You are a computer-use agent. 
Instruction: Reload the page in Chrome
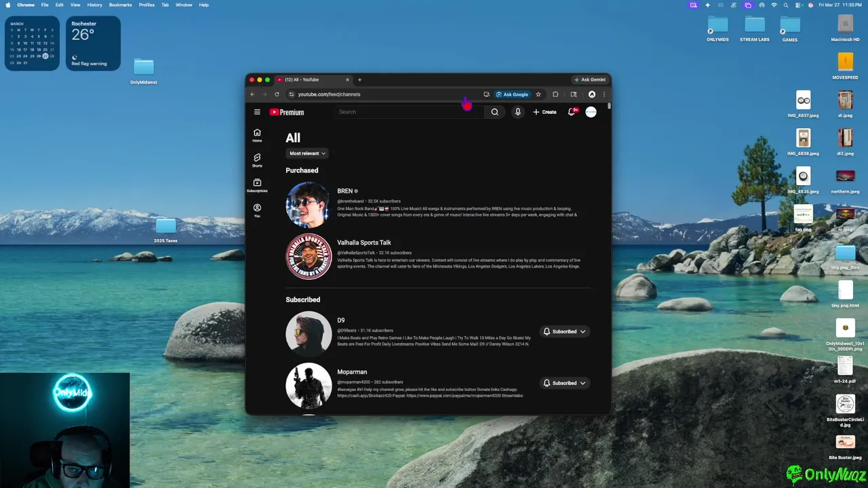pos(277,94)
